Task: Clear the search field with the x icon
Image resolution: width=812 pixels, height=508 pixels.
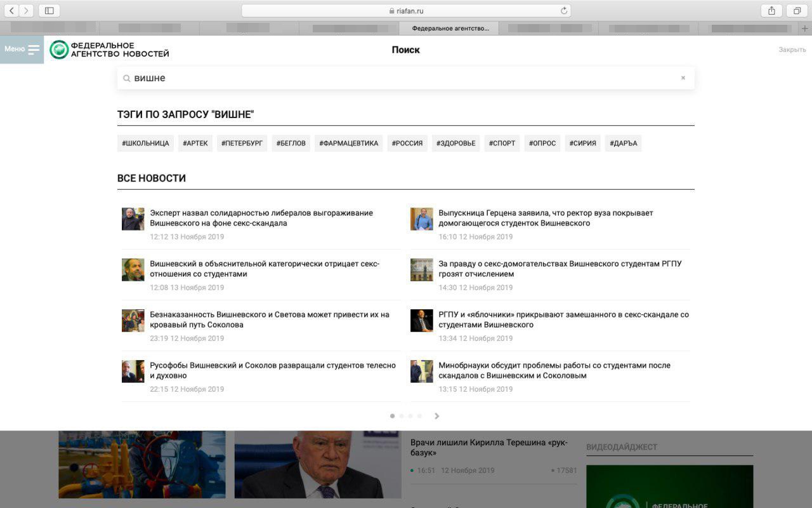Action: click(683, 78)
